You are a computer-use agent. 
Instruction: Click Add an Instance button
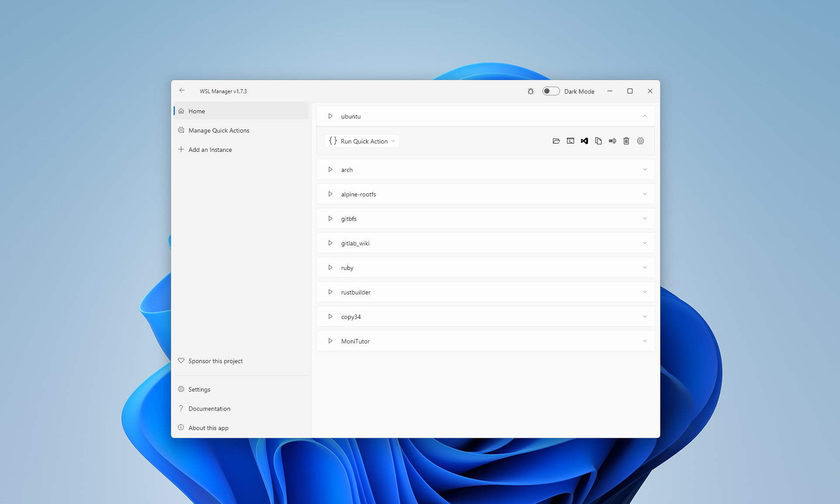pyautogui.click(x=210, y=149)
